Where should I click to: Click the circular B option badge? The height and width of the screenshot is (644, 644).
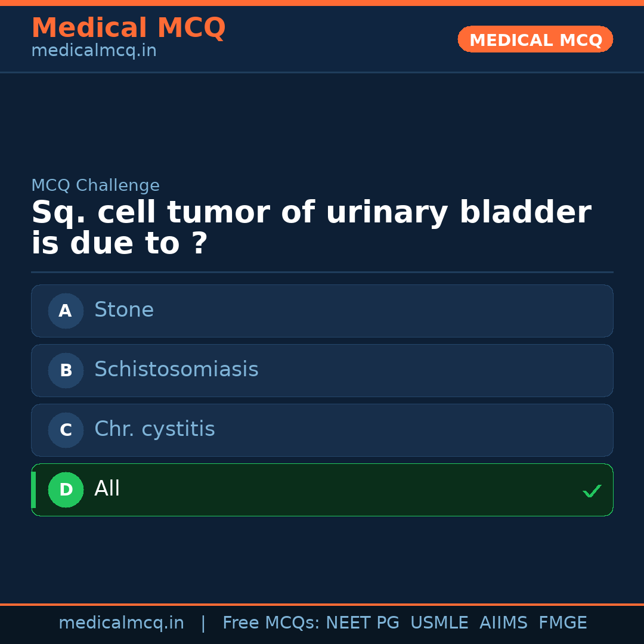(x=66, y=370)
